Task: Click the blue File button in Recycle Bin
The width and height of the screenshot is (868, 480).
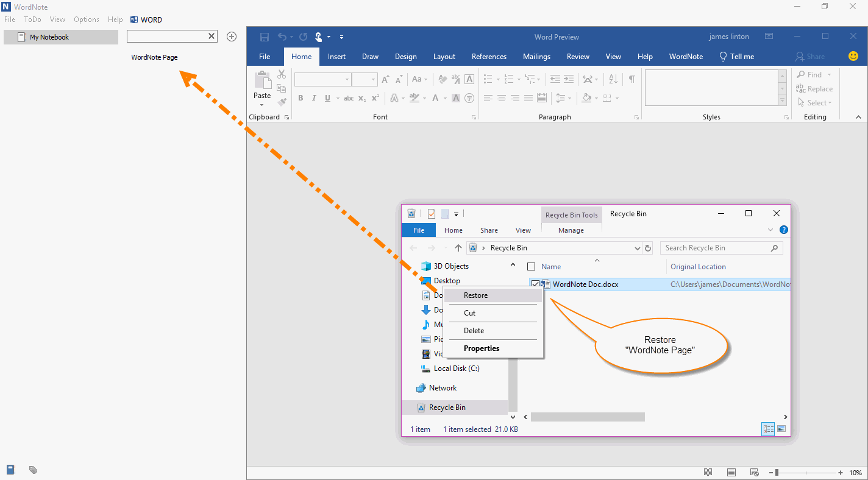Action: (x=419, y=230)
